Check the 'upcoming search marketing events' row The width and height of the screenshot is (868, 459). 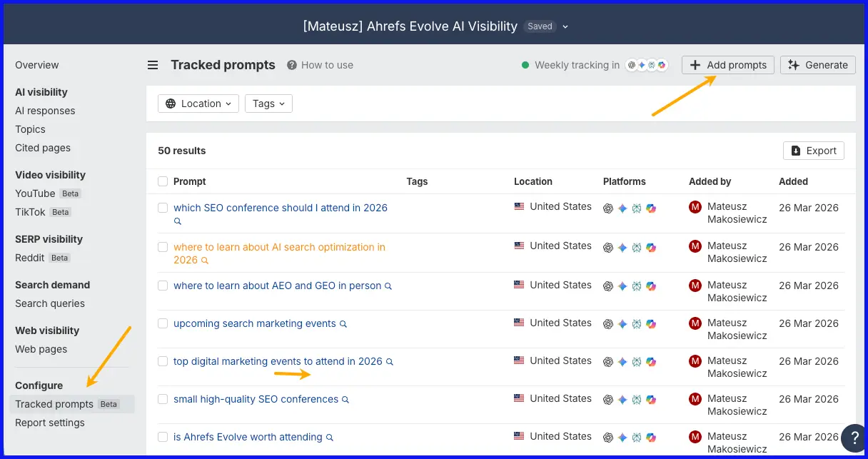pyautogui.click(x=163, y=323)
